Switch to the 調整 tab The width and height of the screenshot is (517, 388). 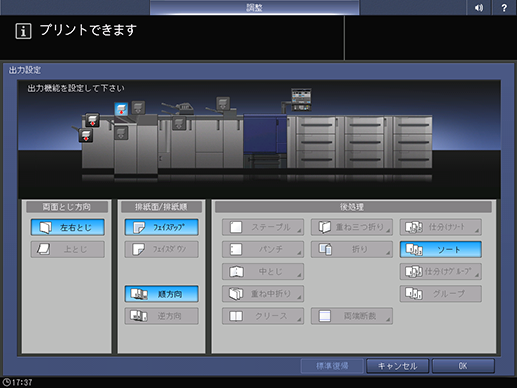point(255,7)
